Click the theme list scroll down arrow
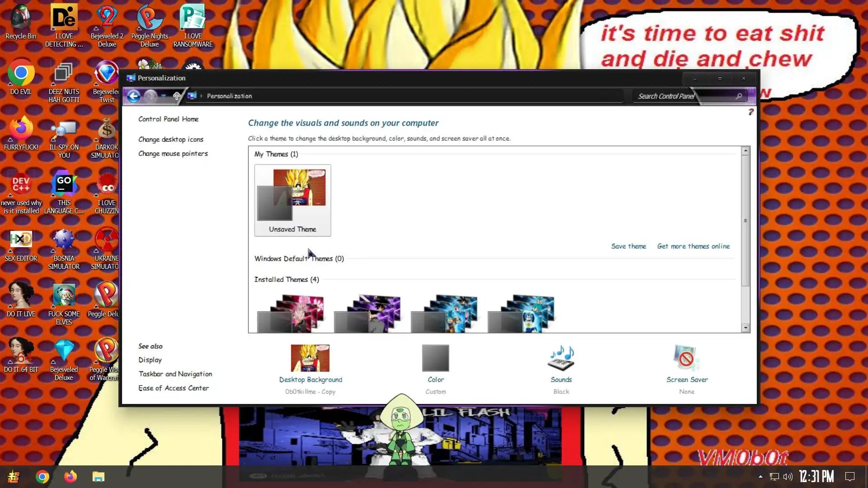Screen dimensions: 868x488 745,328
